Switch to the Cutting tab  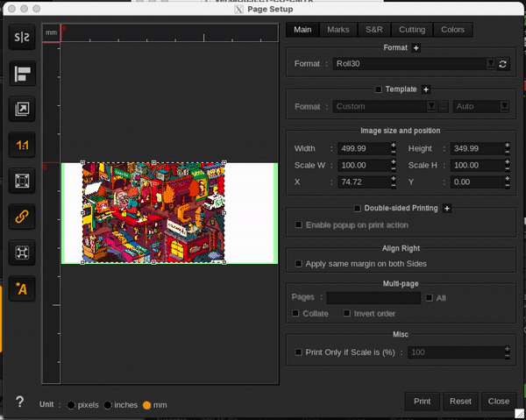coord(412,30)
